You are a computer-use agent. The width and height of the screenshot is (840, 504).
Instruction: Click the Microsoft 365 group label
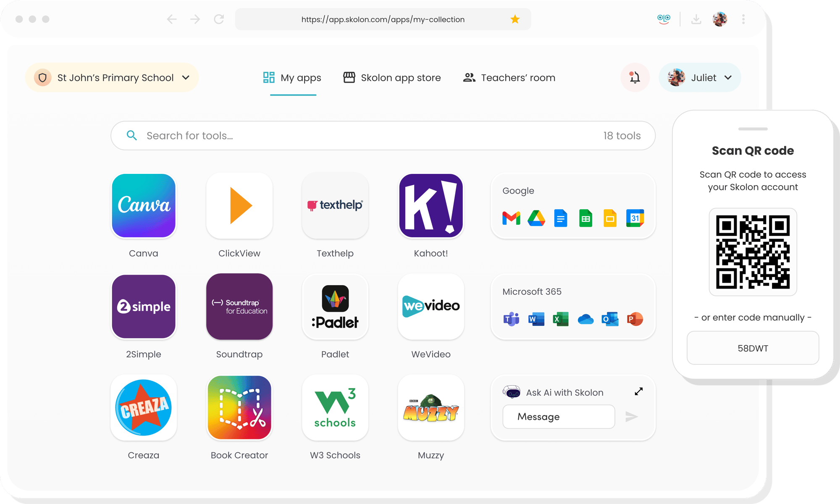tap(532, 291)
